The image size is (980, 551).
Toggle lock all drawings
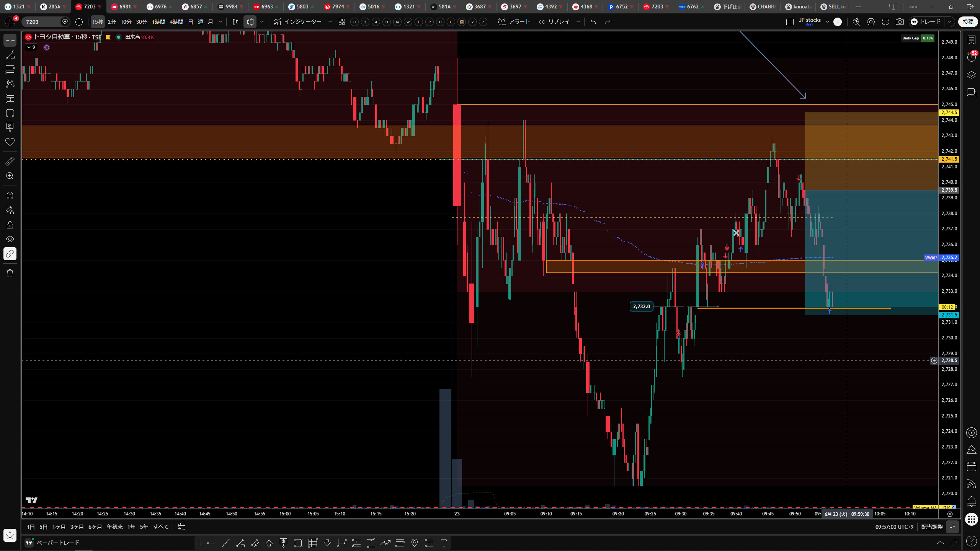click(10, 225)
